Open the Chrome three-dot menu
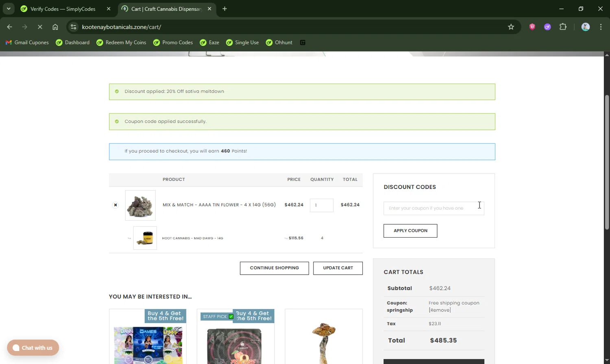This screenshot has height=364, width=610. (601, 27)
